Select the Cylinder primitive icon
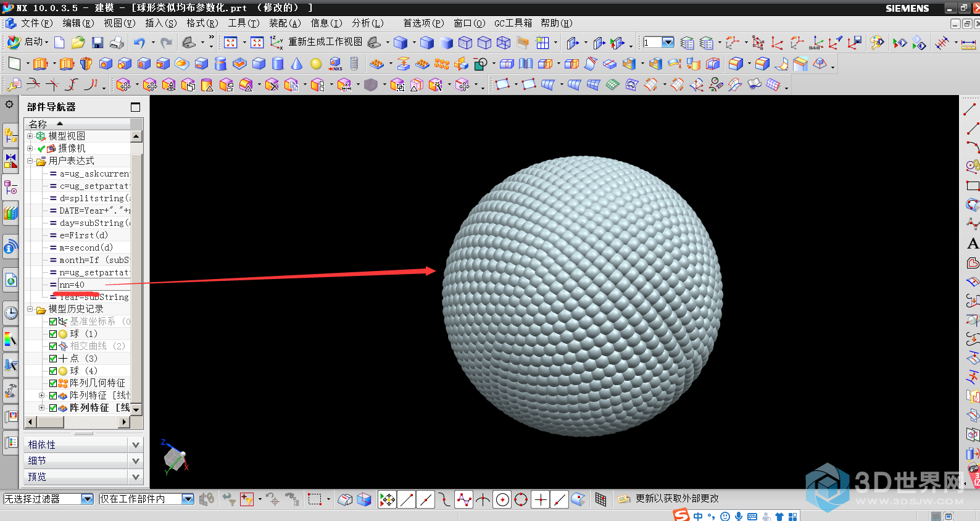980x521 pixels. (278, 64)
